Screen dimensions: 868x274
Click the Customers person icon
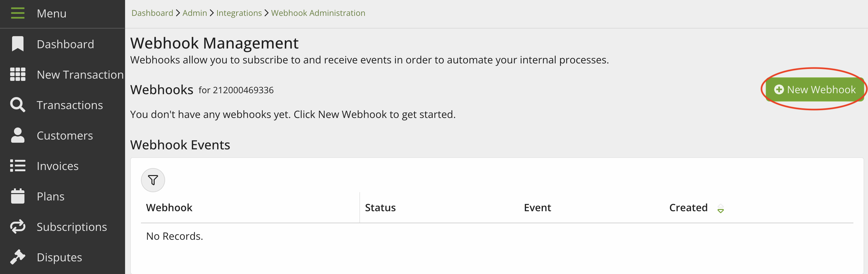coord(17,135)
